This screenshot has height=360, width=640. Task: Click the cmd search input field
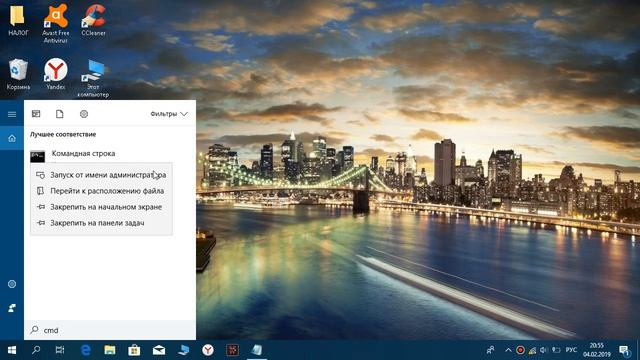[110, 330]
